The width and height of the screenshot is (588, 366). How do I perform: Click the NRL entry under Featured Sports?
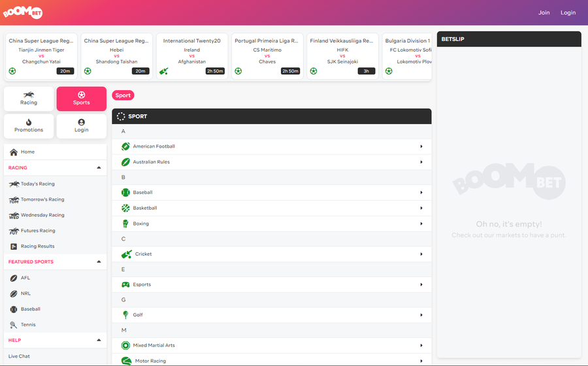55,293
